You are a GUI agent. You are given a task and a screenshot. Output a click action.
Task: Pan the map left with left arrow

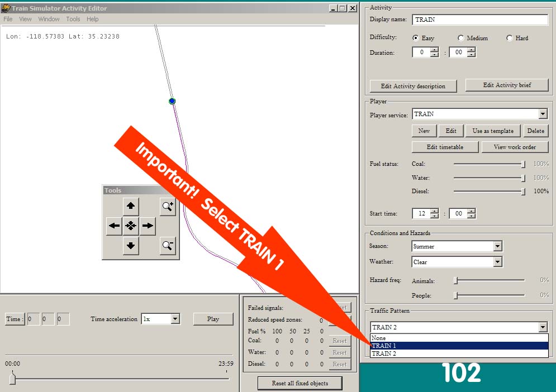[x=114, y=226]
